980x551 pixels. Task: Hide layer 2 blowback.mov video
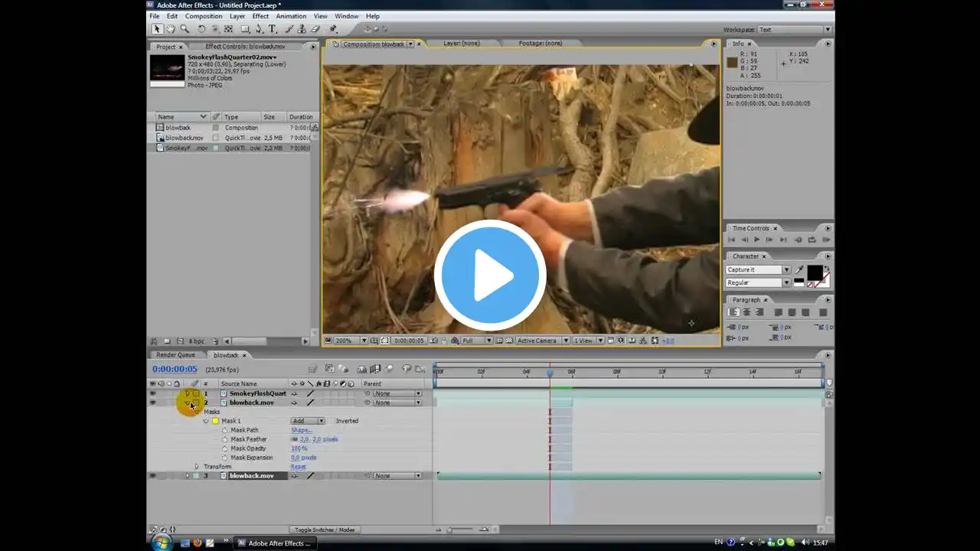tap(152, 403)
